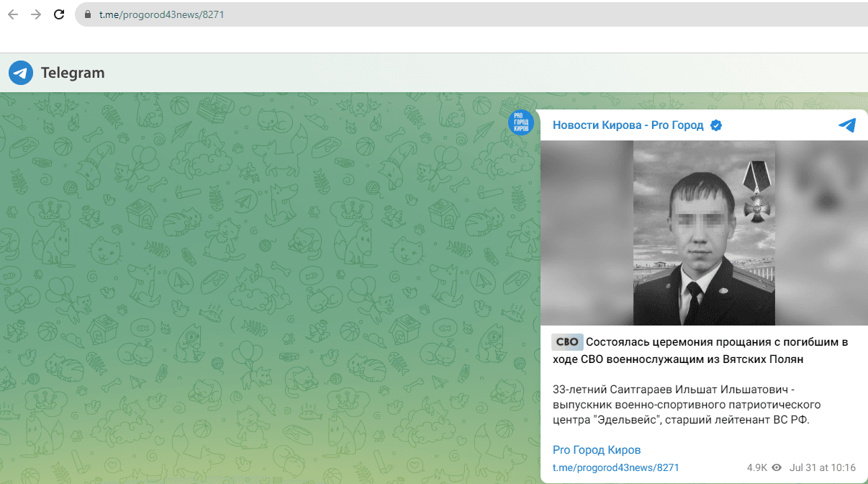Screen dimensions: 868x484
Task: Open post in Telegram via paper plane icon
Action: pos(847,125)
